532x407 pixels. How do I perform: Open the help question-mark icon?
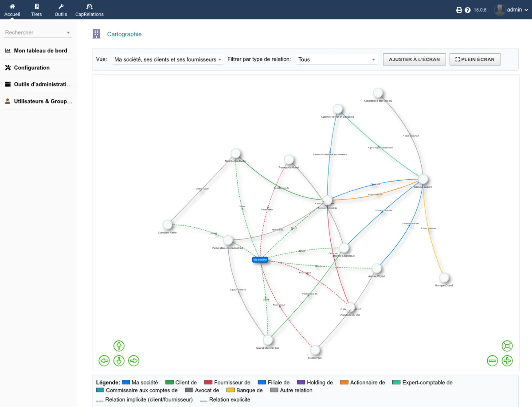(468, 10)
